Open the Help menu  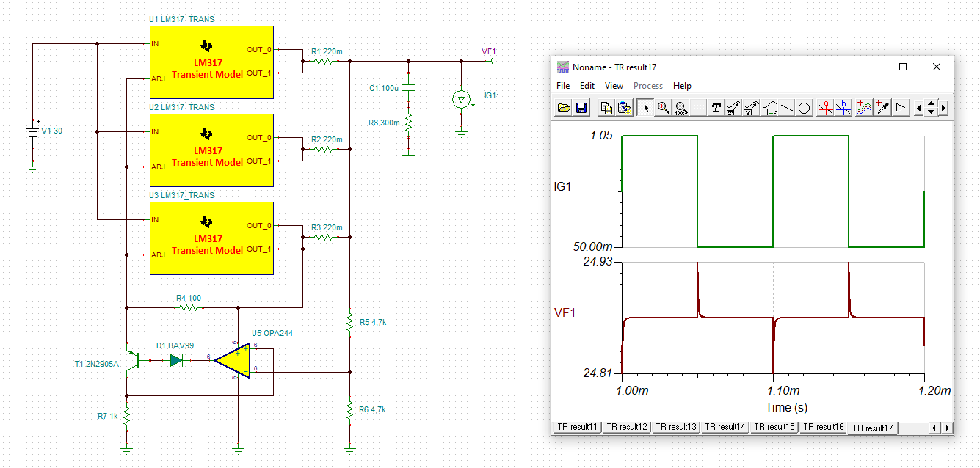[x=682, y=86]
